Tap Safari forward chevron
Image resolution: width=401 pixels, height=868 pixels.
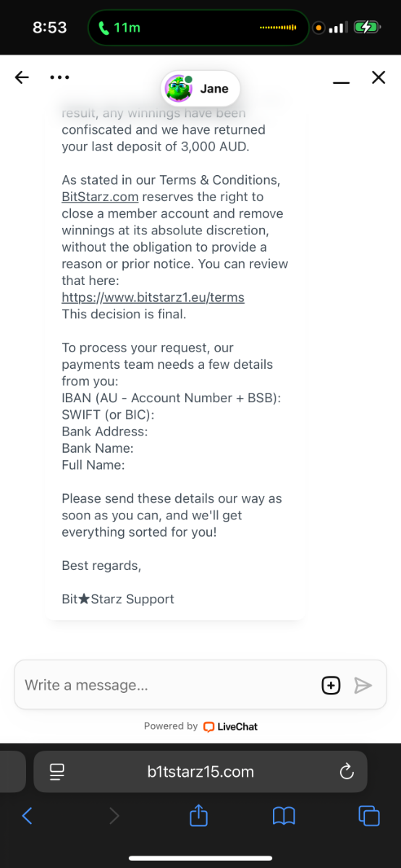[x=114, y=816]
